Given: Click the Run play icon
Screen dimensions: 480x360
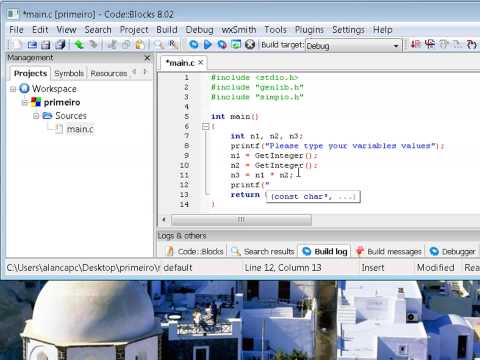Looking at the screenshot, I should [x=207, y=44].
